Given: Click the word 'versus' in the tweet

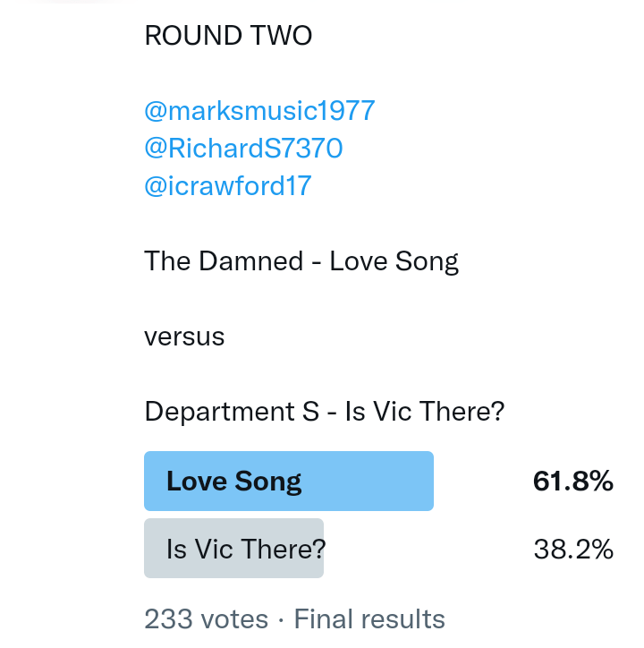Looking at the screenshot, I should [184, 337].
